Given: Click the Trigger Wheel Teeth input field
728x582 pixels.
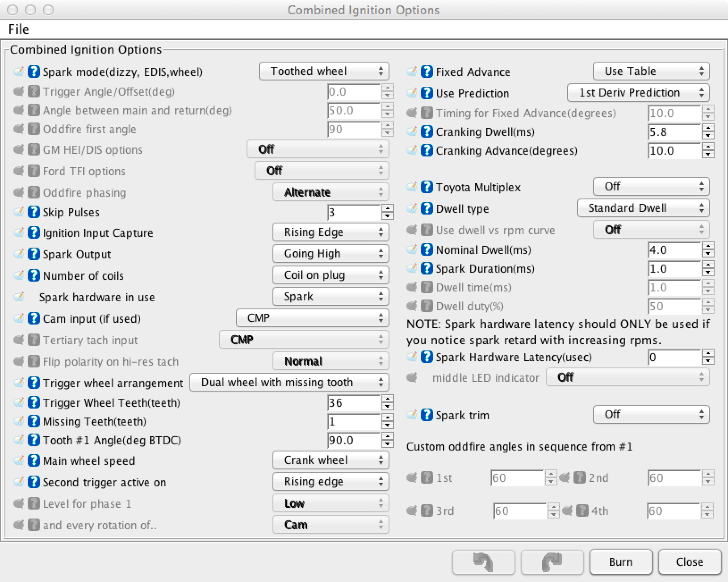Looking at the screenshot, I should point(354,403).
